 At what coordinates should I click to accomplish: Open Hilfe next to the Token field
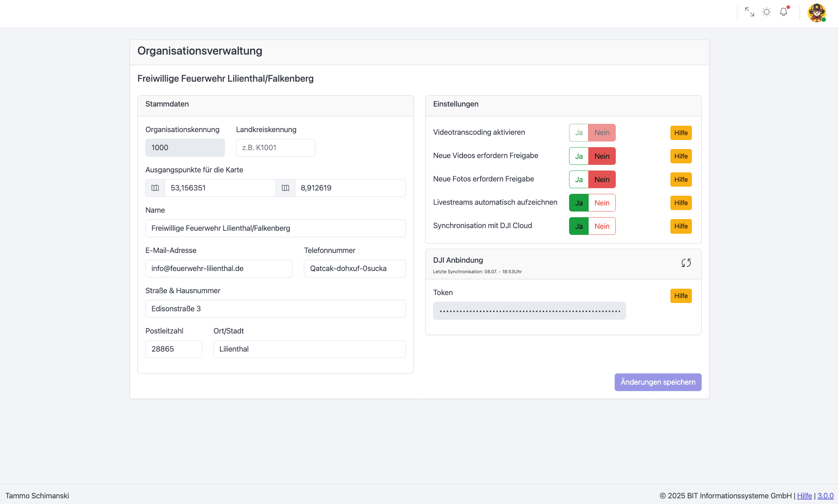[681, 296]
